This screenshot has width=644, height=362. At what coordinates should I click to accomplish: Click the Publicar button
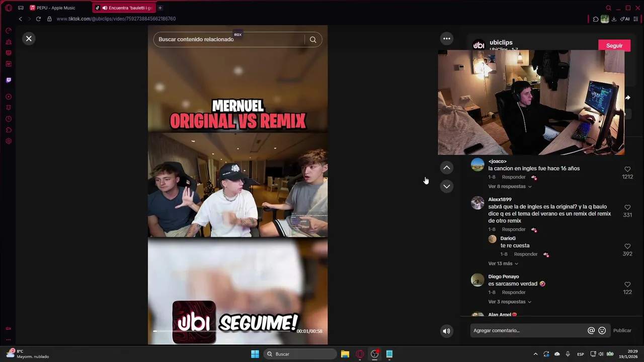click(x=622, y=330)
